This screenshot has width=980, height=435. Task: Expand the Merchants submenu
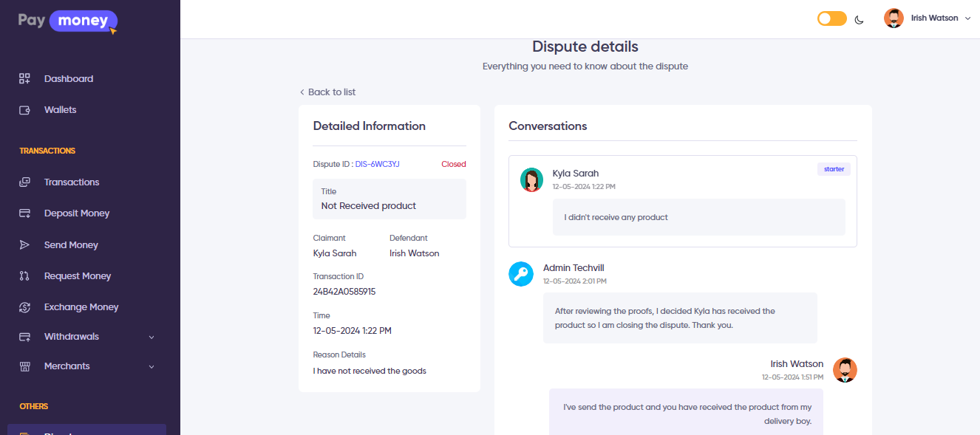coord(152,367)
